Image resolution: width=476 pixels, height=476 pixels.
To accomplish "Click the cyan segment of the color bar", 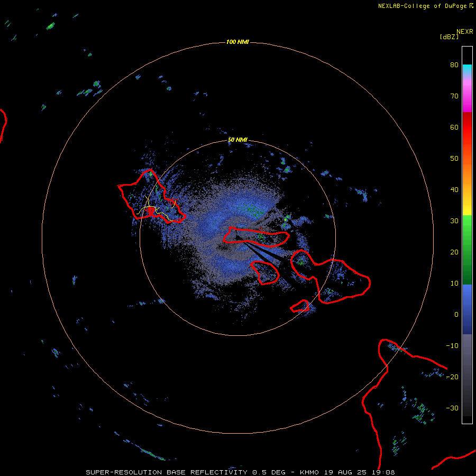I will [467, 69].
